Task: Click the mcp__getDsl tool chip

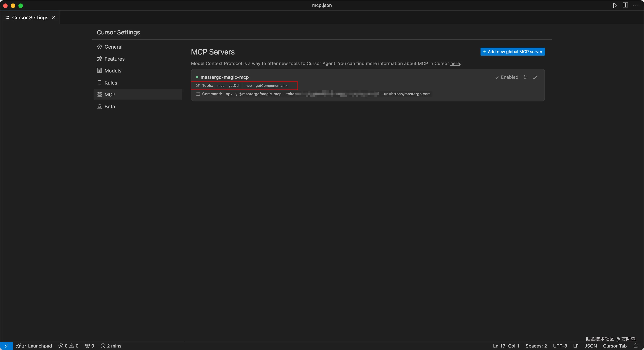Action: point(228,86)
